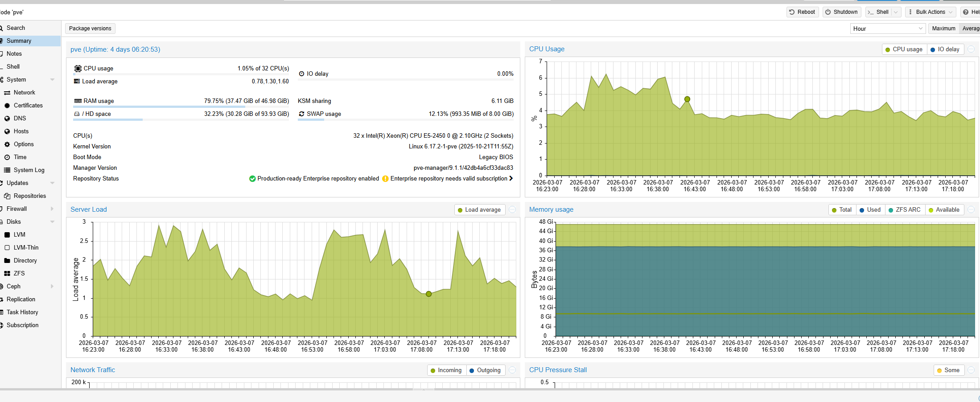
Task: Open the Hosts configuration page
Action: click(x=21, y=131)
